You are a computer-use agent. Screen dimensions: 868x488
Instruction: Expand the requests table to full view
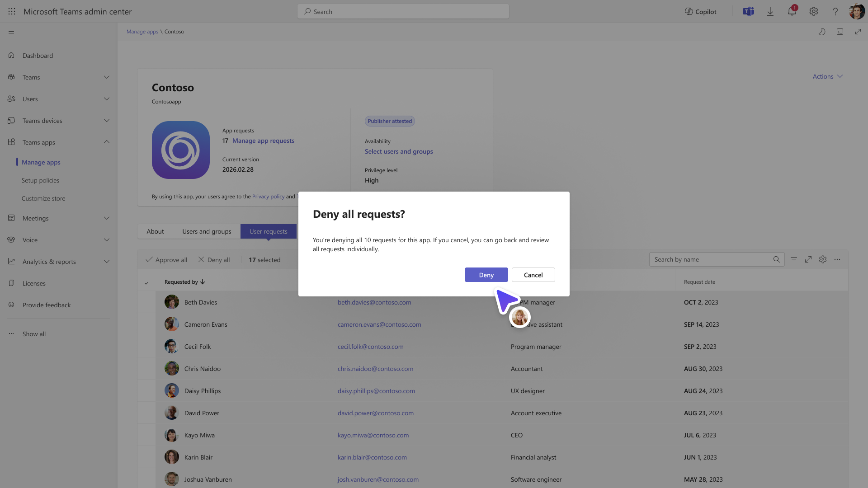coord(808,259)
